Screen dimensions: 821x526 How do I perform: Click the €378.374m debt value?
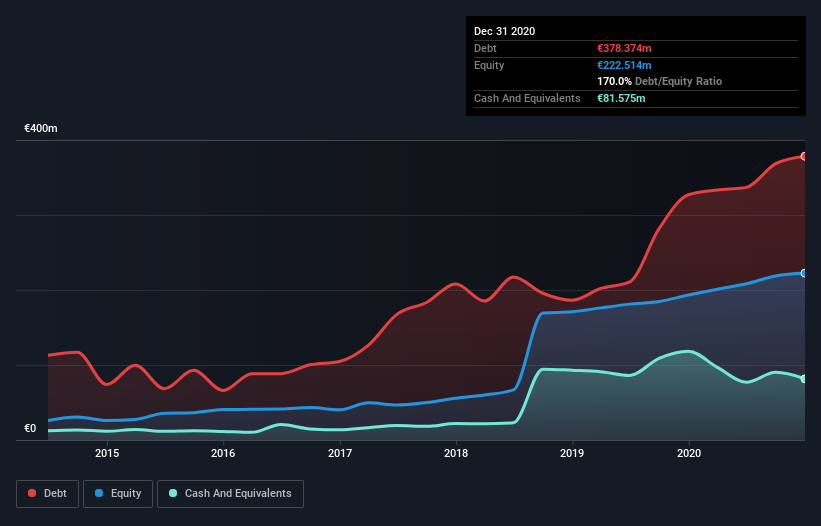[x=624, y=48]
